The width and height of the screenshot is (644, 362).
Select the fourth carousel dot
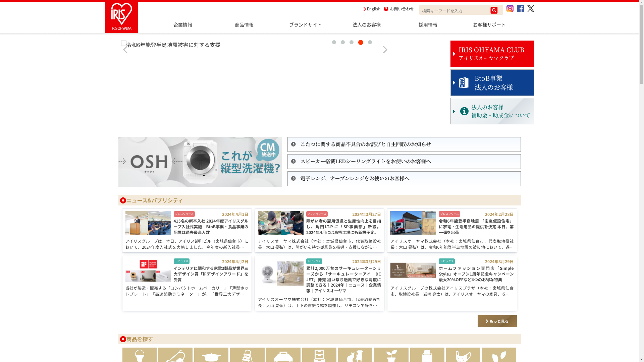point(361,42)
